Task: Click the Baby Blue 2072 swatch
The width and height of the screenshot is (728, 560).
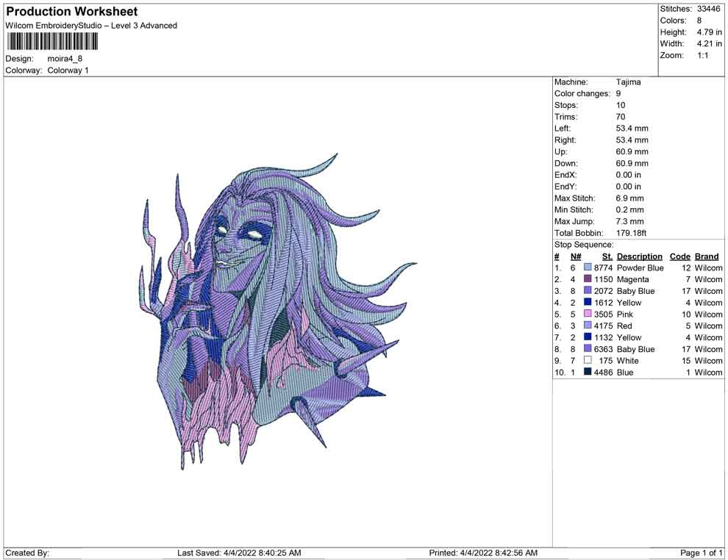Action: click(588, 291)
